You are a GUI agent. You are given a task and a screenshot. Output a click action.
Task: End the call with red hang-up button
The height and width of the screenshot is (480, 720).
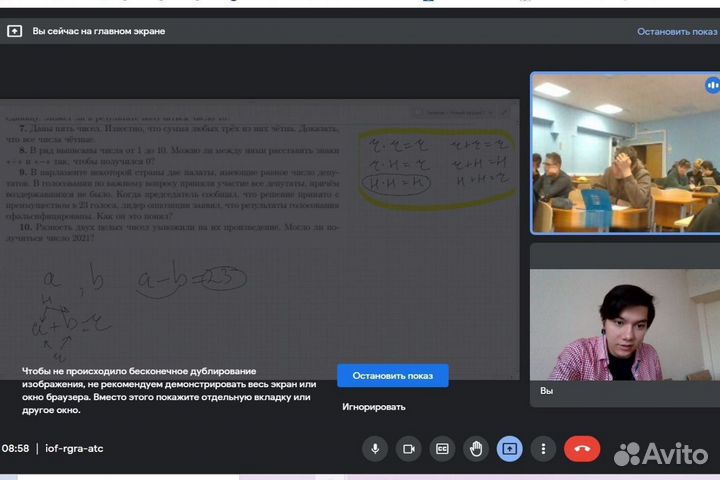(x=582, y=449)
